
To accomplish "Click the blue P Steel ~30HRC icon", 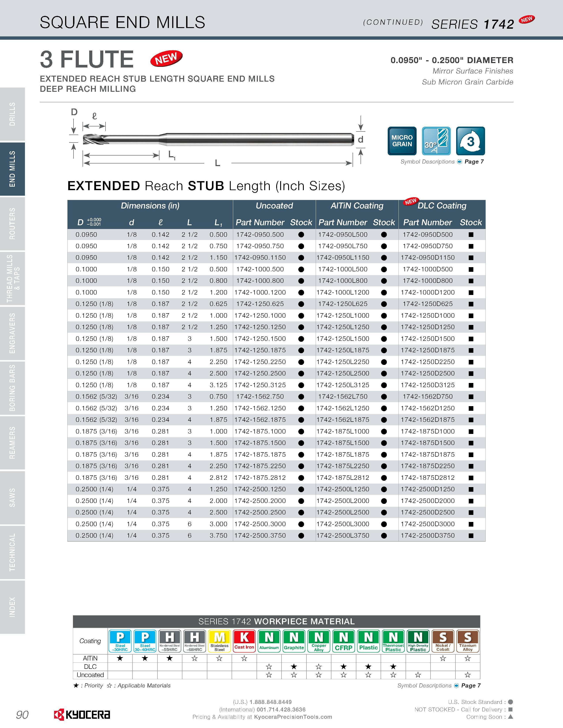I will point(120,641).
